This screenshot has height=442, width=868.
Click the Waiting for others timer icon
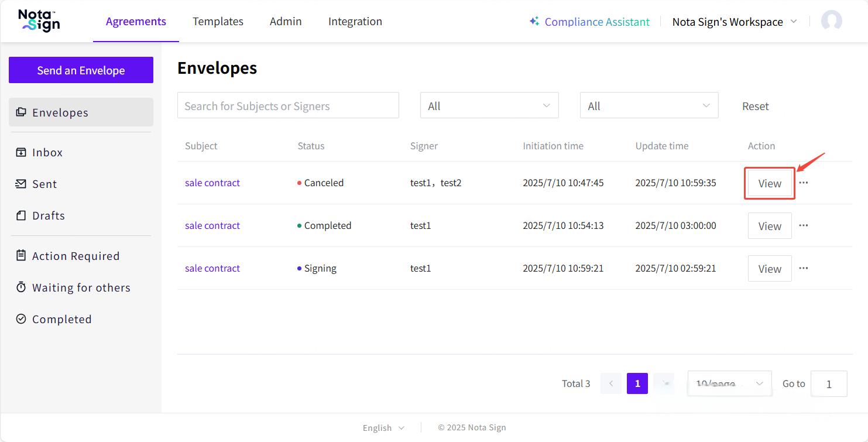[21, 287]
